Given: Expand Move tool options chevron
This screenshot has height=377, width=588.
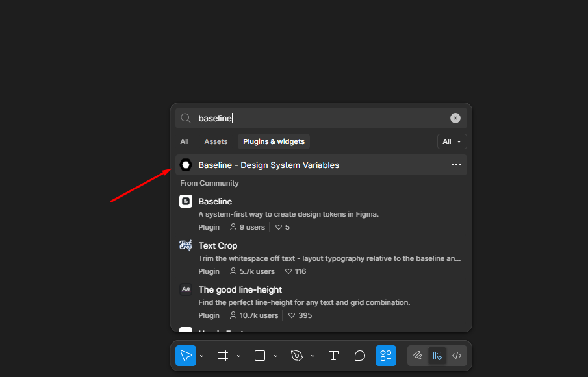Looking at the screenshot, I should [201, 356].
